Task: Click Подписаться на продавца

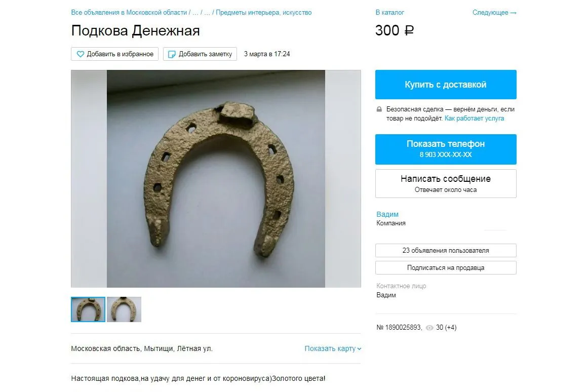Action: (x=446, y=267)
